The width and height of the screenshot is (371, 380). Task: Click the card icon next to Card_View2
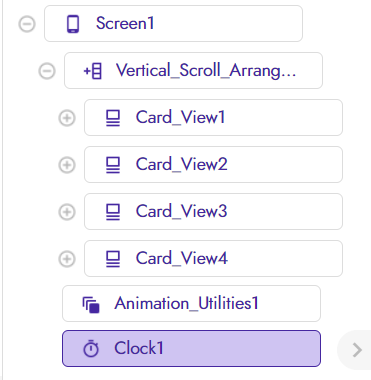click(113, 165)
